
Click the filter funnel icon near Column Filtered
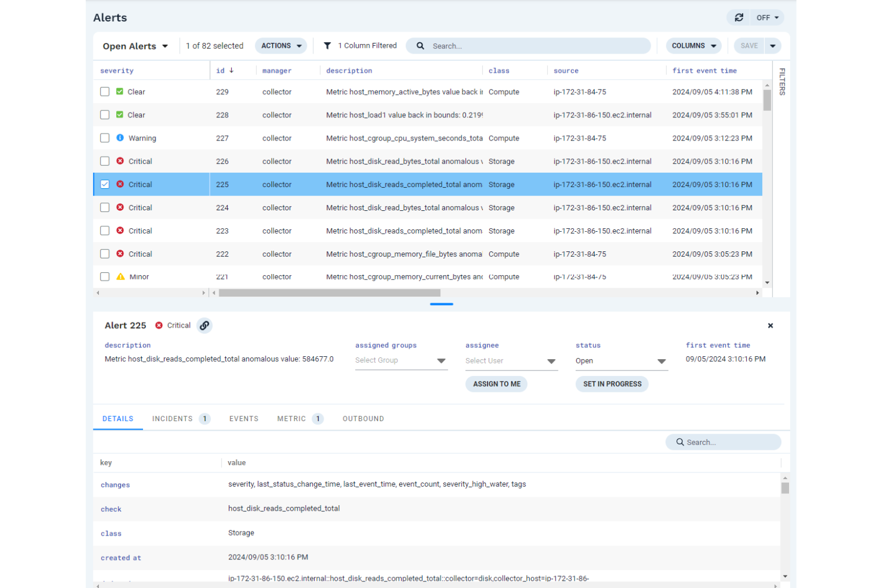(x=327, y=45)
